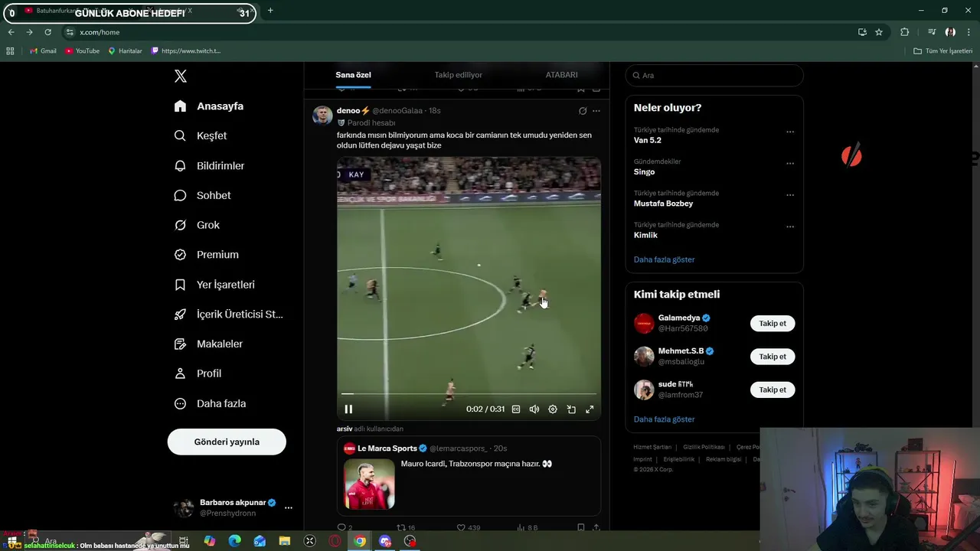The height and width of the screenshot is (551, 980).
Task: Open Opera browser from taskbar
Action: (335, 541)
